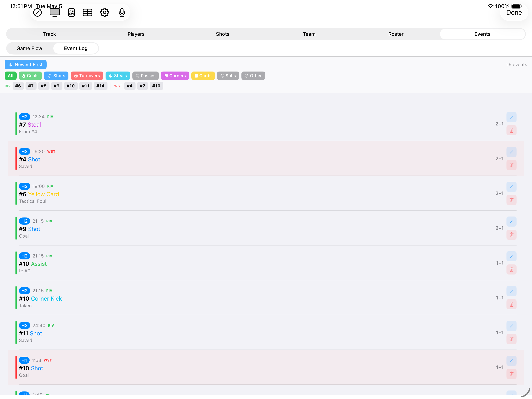
Task: Edit the #7 Steal event
Action: (x=511, y=117)
